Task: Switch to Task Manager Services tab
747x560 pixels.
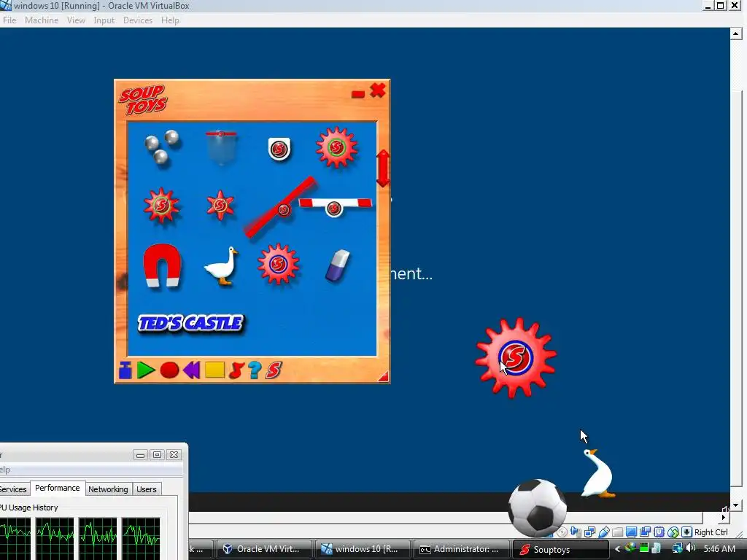Action: (13, 489)
